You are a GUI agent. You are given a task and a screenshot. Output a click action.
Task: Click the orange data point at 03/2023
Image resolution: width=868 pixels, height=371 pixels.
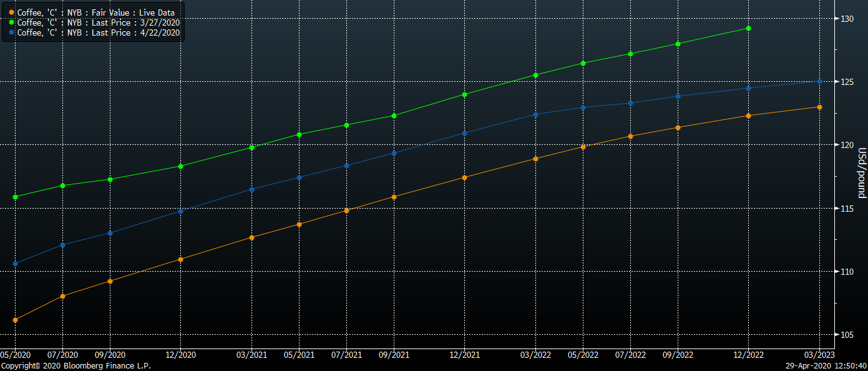[x=819, y=107]
